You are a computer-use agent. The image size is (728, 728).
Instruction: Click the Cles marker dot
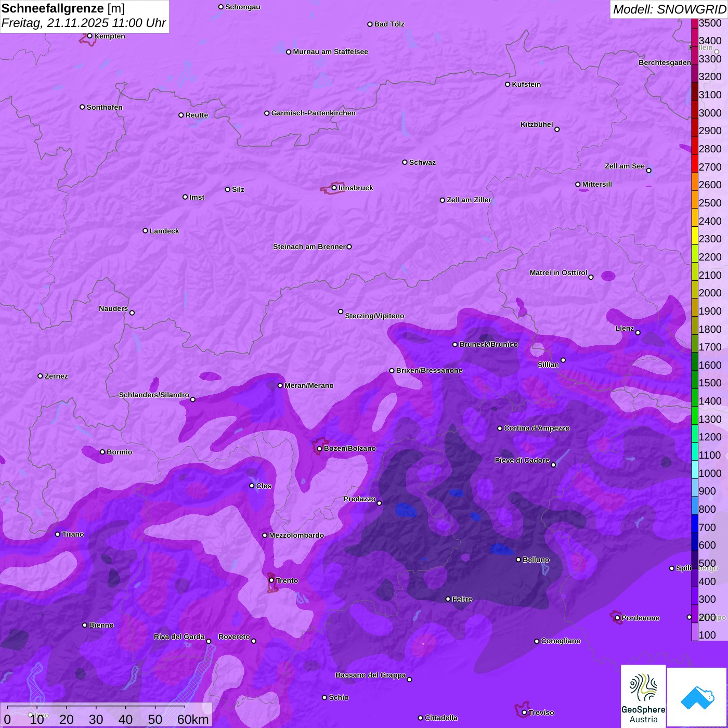(252, 486)
